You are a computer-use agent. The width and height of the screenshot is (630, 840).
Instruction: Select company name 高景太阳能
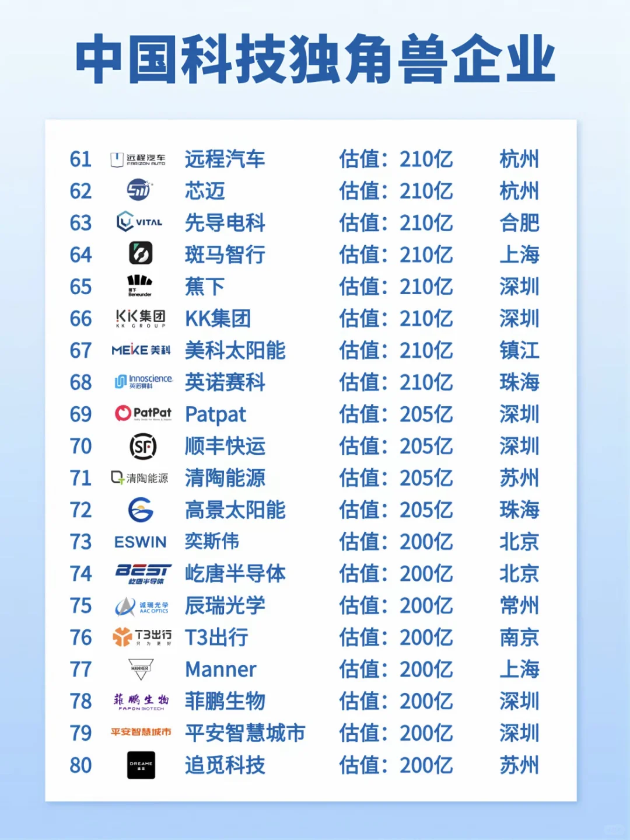pos(235,510)
